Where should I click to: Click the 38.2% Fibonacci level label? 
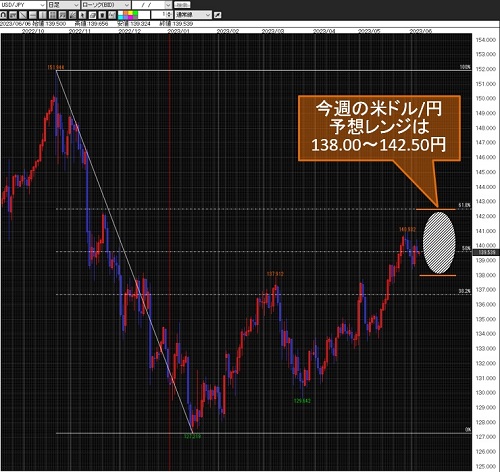coord(465,291)
